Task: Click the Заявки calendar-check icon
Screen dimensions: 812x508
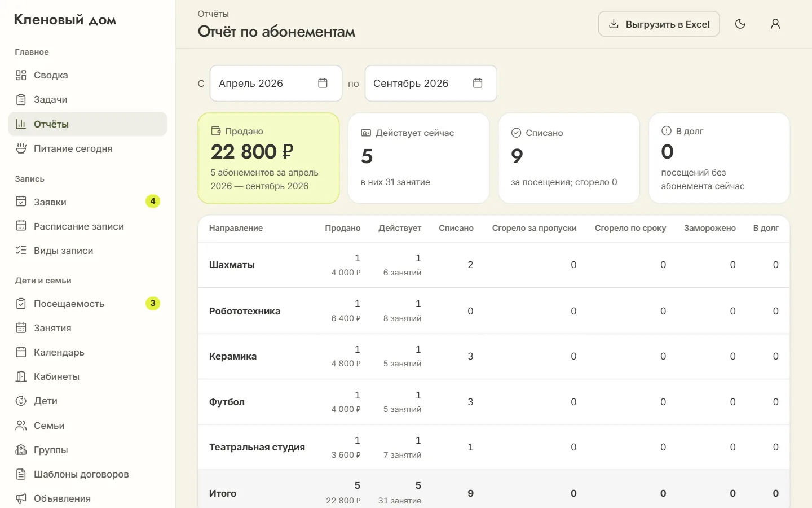Action: click(21, 202)
